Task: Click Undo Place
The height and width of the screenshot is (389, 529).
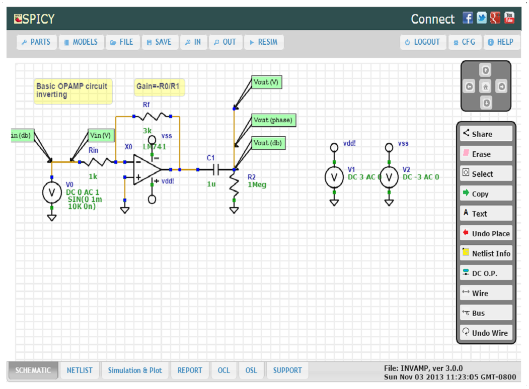Action: (486, 233)
